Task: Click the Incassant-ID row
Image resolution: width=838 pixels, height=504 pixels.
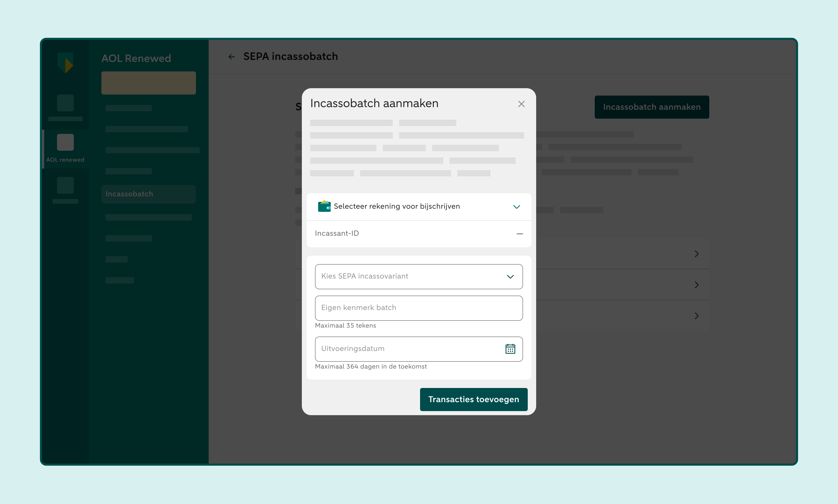Action: pyautogui.click(x=419, y=234)
